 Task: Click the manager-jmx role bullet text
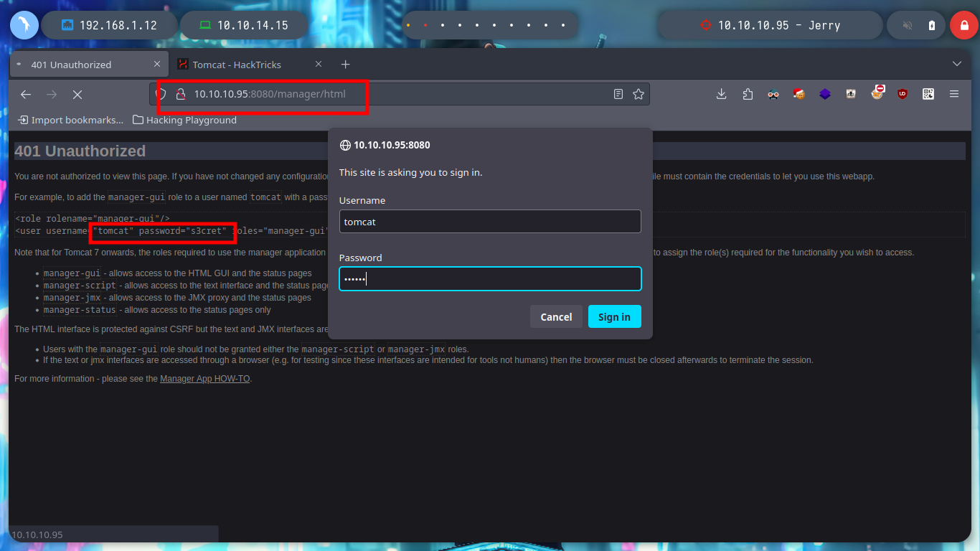[177, 298]
